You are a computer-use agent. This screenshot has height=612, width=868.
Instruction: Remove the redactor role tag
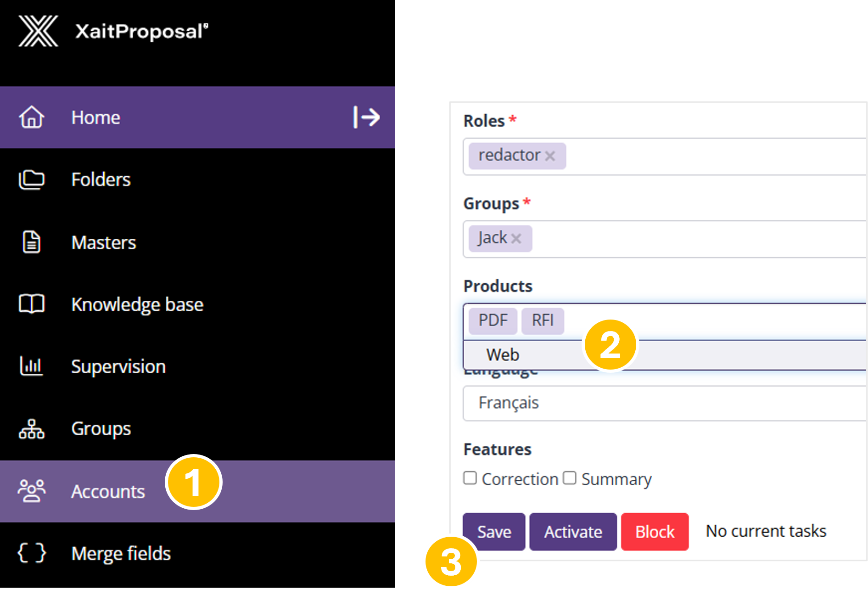[549, 156]
